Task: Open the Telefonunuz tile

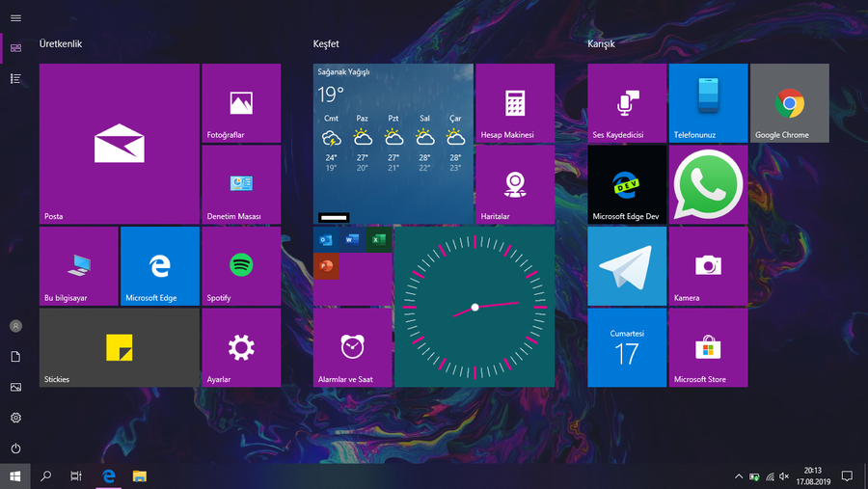Action: click(x=708, y=103)
